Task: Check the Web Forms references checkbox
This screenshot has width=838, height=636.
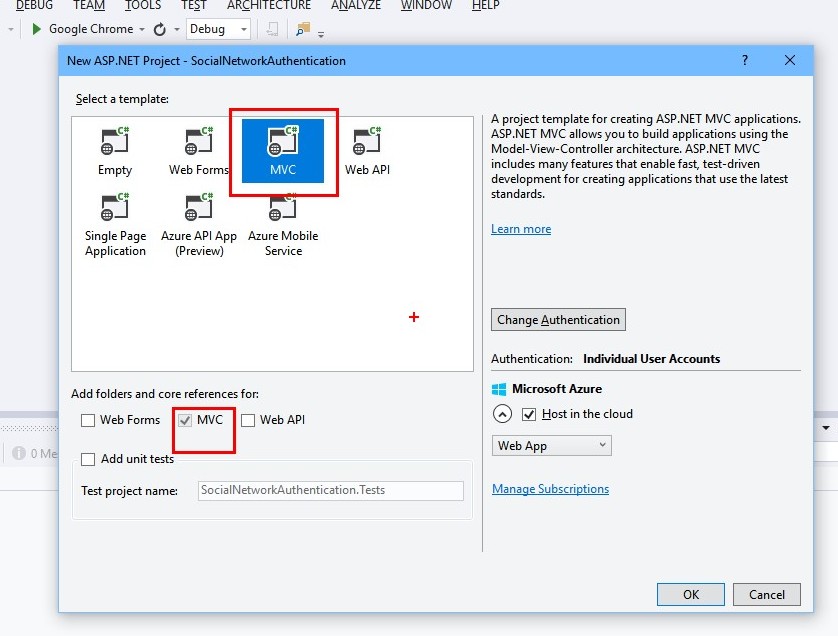Action: pos(88,420)
